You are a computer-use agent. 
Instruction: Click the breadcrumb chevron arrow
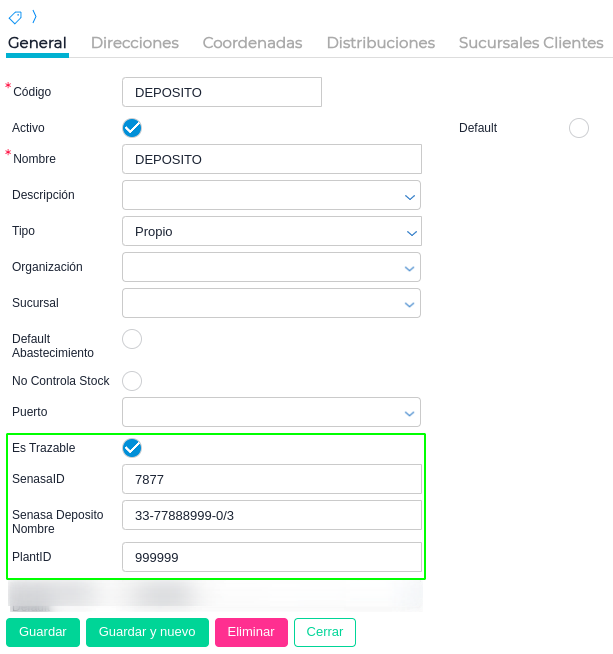tap(34, 16)
